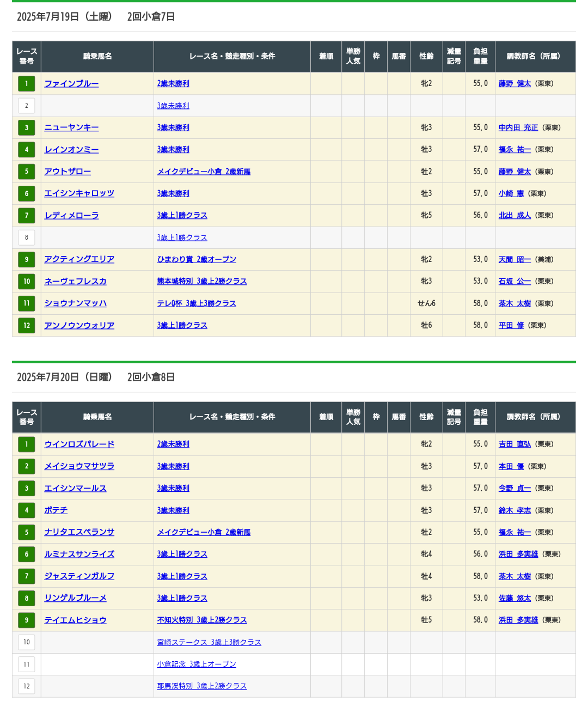Open ひまわり賞 2歳オープン race link
The height and width of the screenshot is (701, 588).
pyautogui.click(x=197, y=259)
